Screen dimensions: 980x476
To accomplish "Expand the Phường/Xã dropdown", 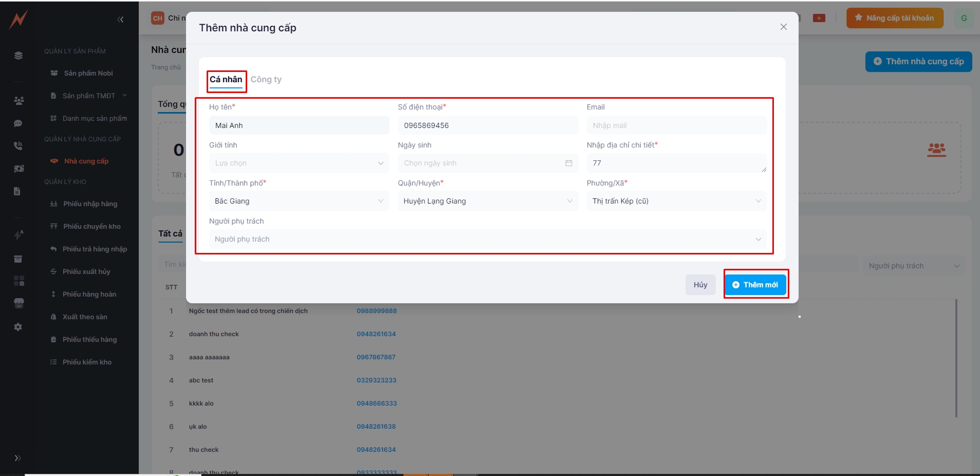I will click(676, 201).
